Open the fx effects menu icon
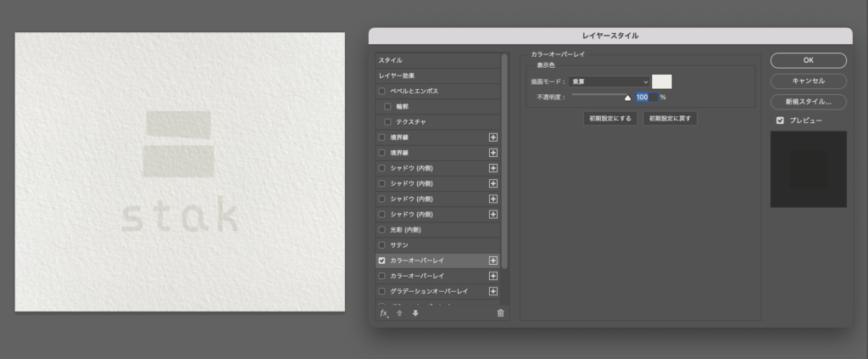Viewport: 868px width, 359px height. click(384, 313)
